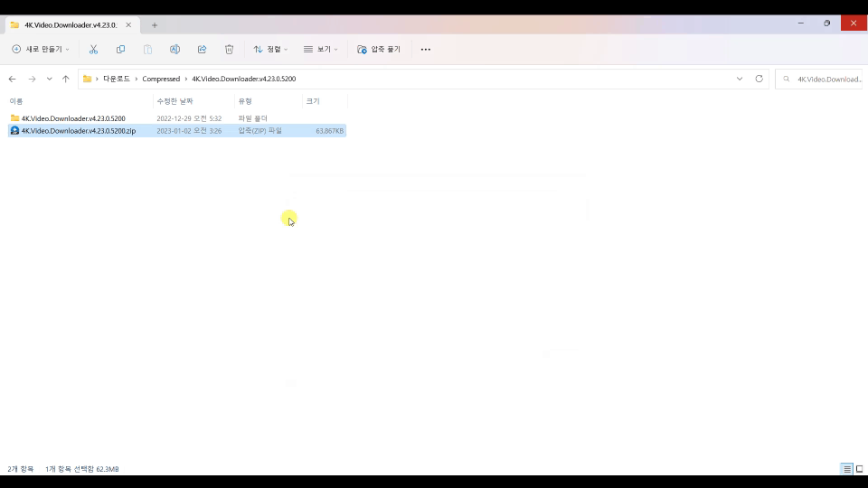Click the 2023-01-02 오전 3:26 date cell
The image size is (868, 488).
click(x=189, y=130)
